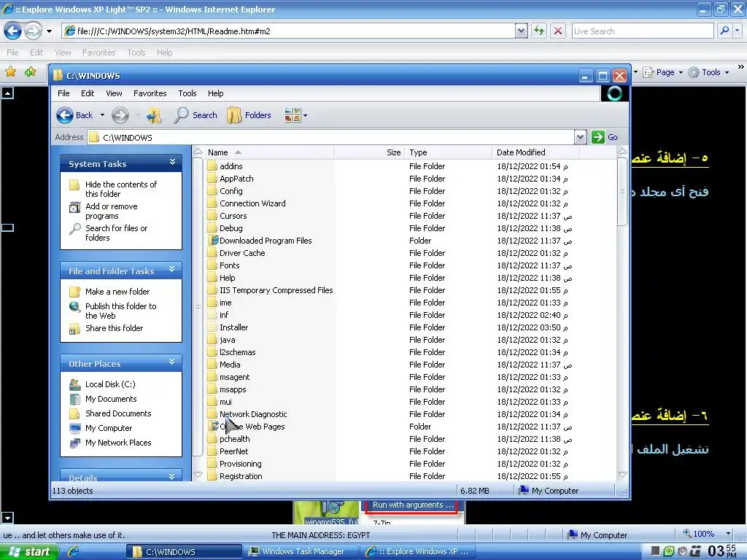Open the Explorer address bar dropdown
The width and height of the screenshot is (747, 560).
tap(580, 137)
